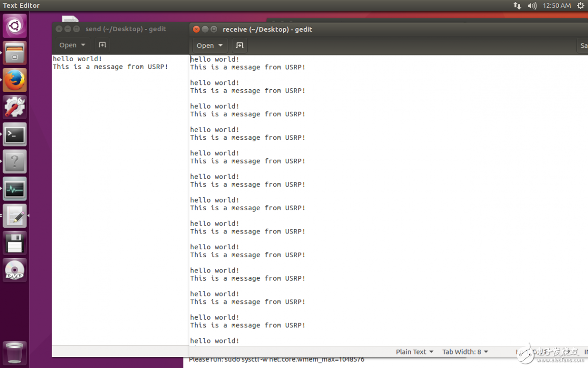
Task: Click the new document icon in send window
Action: click(102, 45)
